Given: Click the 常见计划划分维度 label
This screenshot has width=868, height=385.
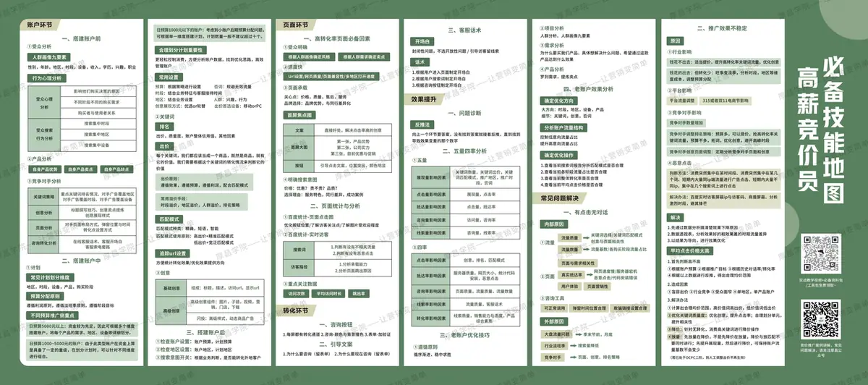Looking at the screenshot, I should click(50, 277).
